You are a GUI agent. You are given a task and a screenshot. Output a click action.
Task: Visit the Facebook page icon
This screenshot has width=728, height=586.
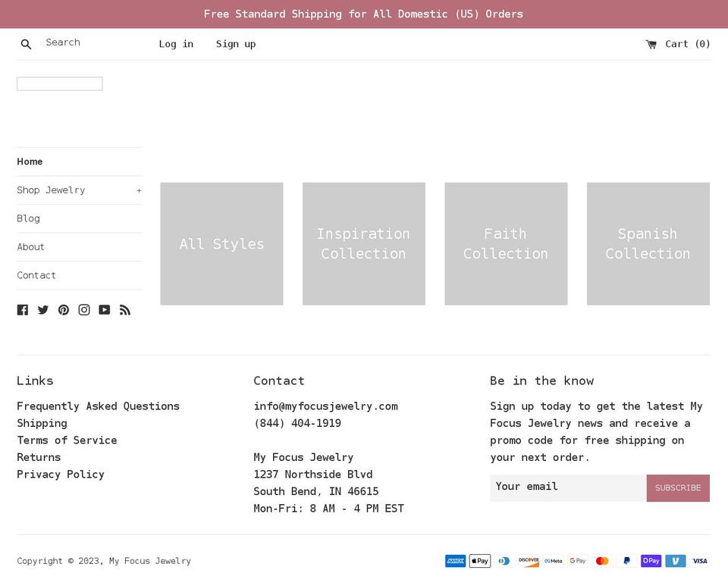(23, 310)
